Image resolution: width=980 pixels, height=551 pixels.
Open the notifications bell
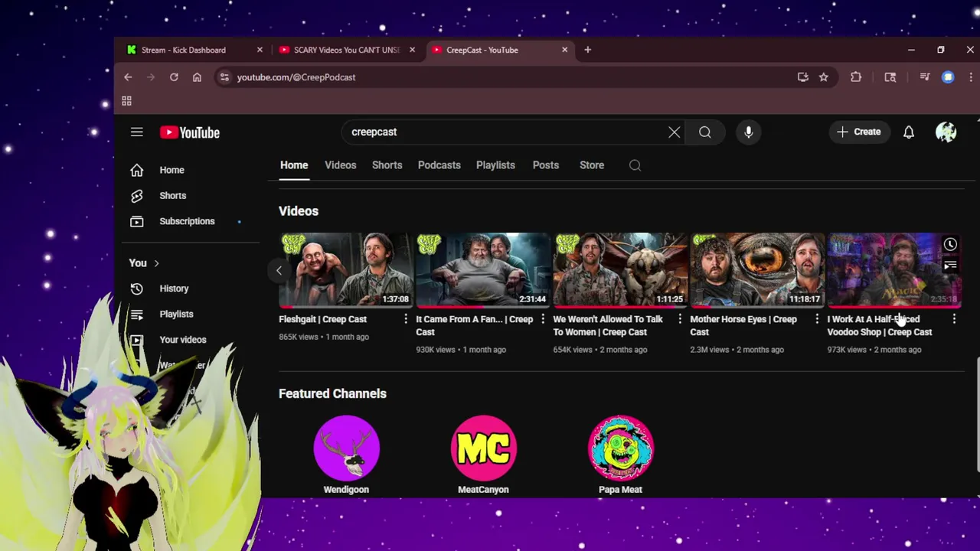tap(909, 132)
